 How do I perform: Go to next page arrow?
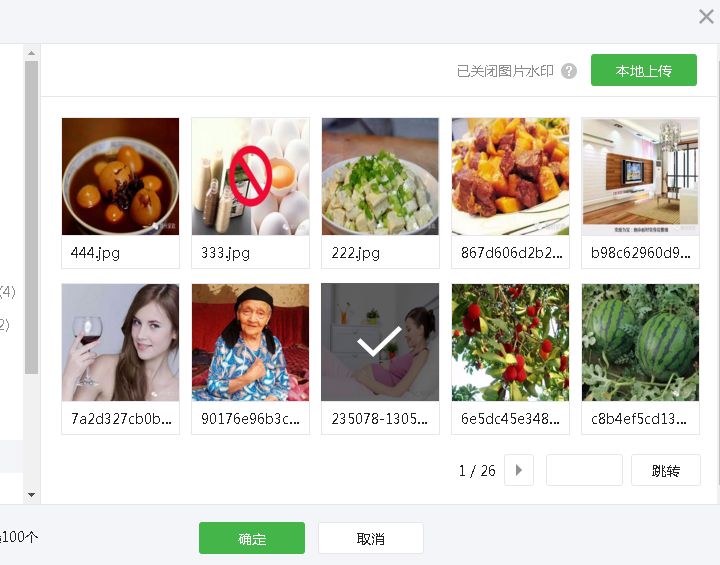[519, 470]
